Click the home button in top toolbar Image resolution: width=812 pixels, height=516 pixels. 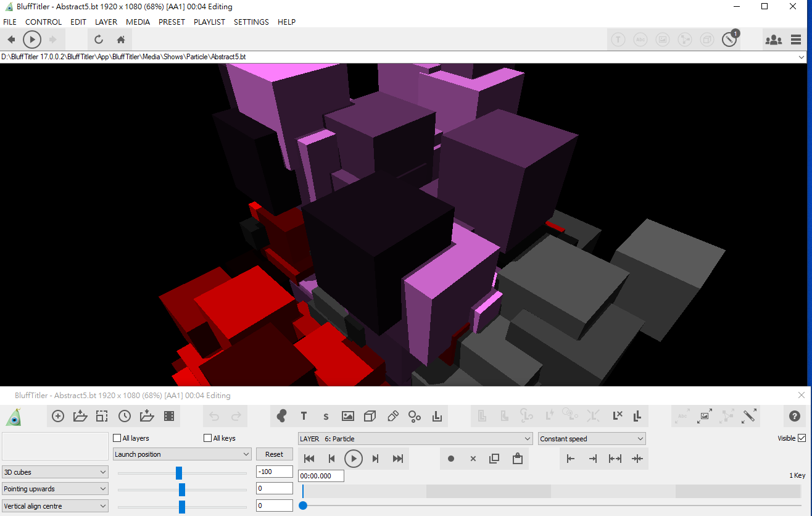(121, 40)
